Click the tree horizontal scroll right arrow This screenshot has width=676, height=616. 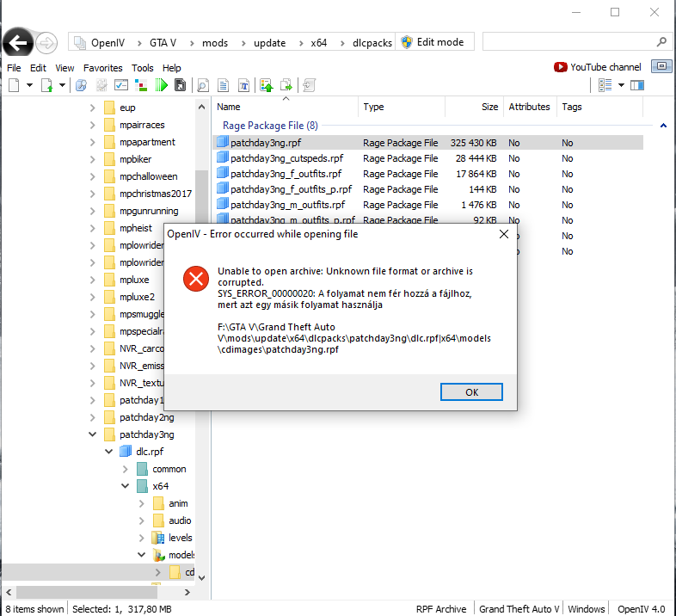187,592
